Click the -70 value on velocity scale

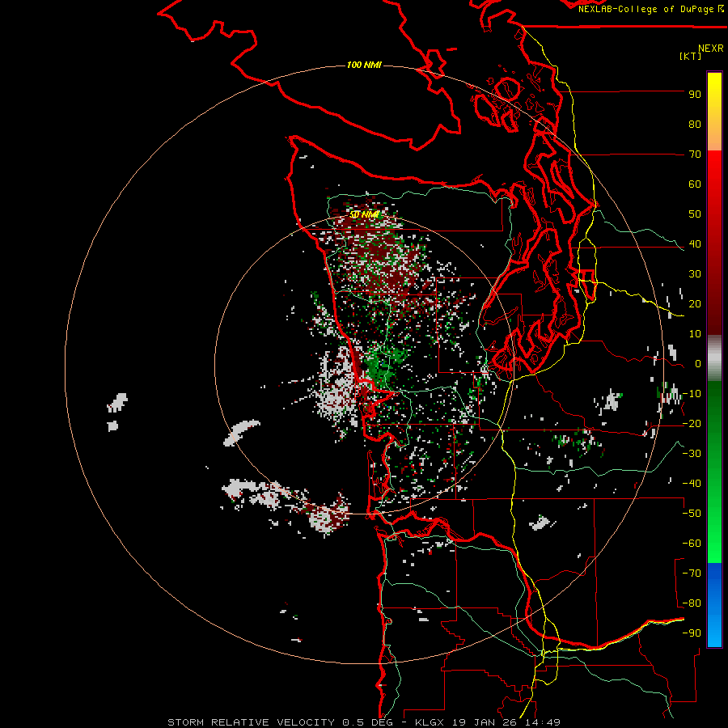692,574
